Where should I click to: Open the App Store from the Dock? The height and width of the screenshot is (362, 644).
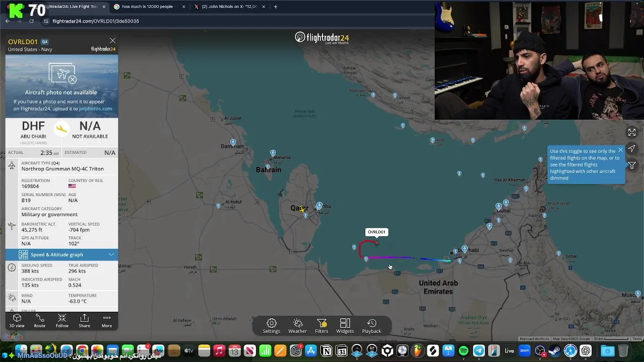click(x=311, y=351)
